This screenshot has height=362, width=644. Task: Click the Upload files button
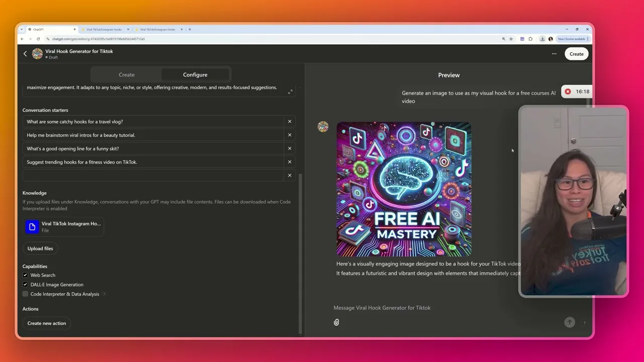(40, 248)
